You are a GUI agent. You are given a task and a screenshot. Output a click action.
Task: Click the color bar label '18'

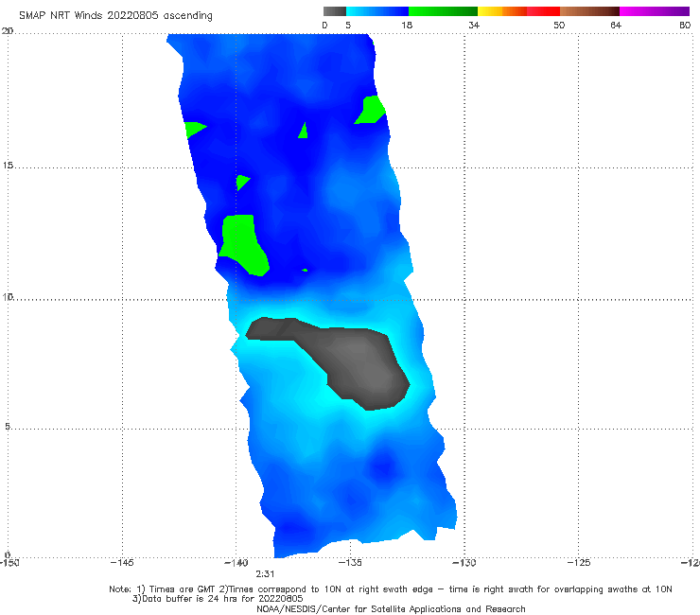[x=407, y=25]
